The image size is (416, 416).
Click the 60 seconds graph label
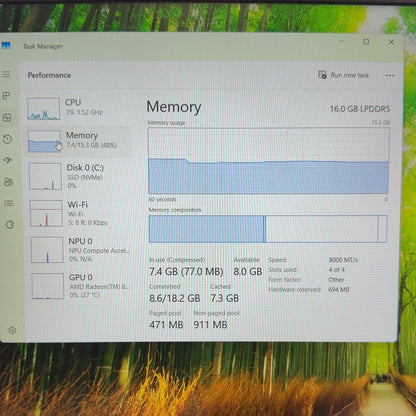(162, 199)
